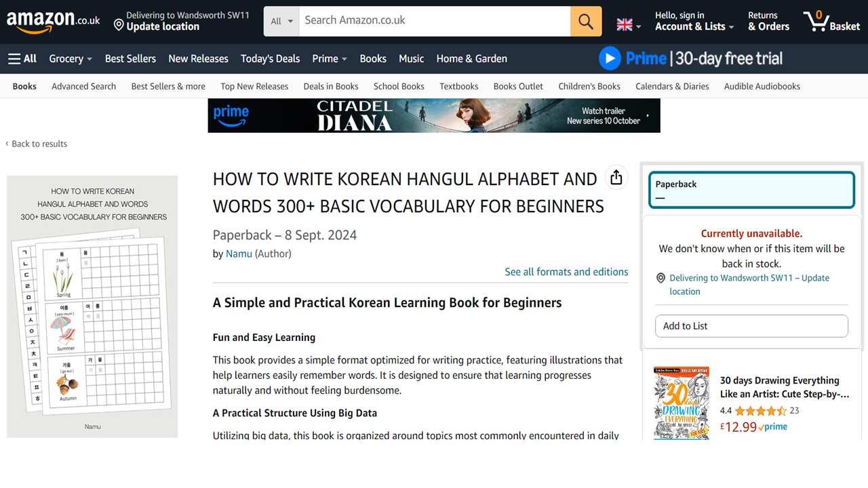The width and height of the screenshot is (868, 488).
Task: Click the share icon beside the title
Action: point(616,178)
